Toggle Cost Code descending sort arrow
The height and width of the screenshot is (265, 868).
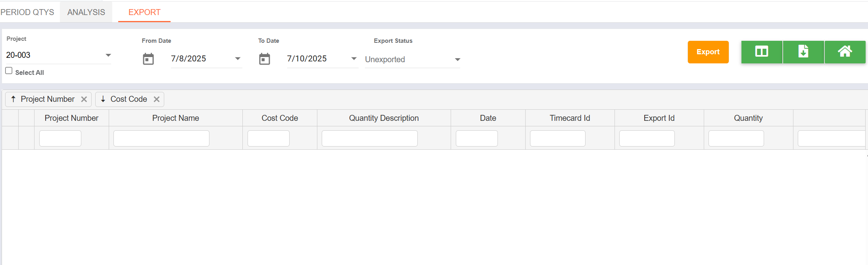click(103, 99)
